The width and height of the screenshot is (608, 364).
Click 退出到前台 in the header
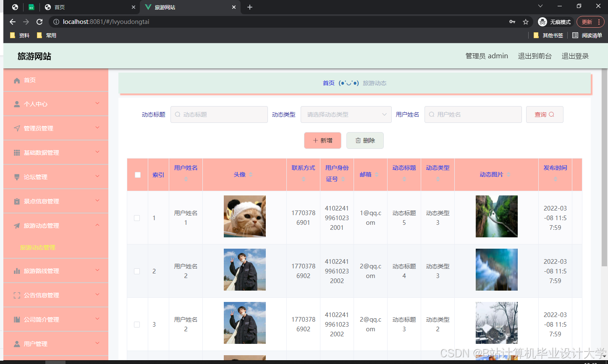coord(535,56)
